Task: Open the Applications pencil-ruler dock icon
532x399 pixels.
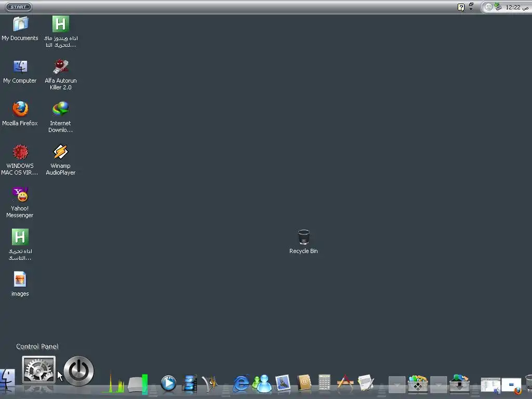Action: pos(345,383)
